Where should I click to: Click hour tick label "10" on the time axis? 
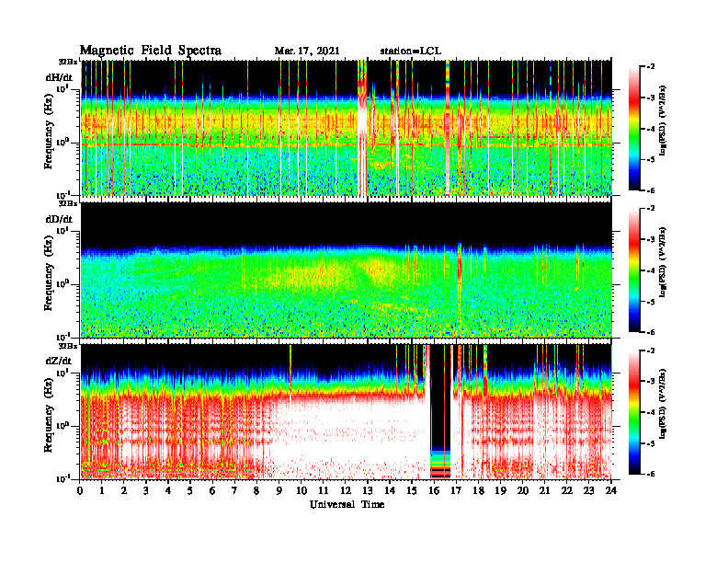pyautogui.click(x=301, y=491)
